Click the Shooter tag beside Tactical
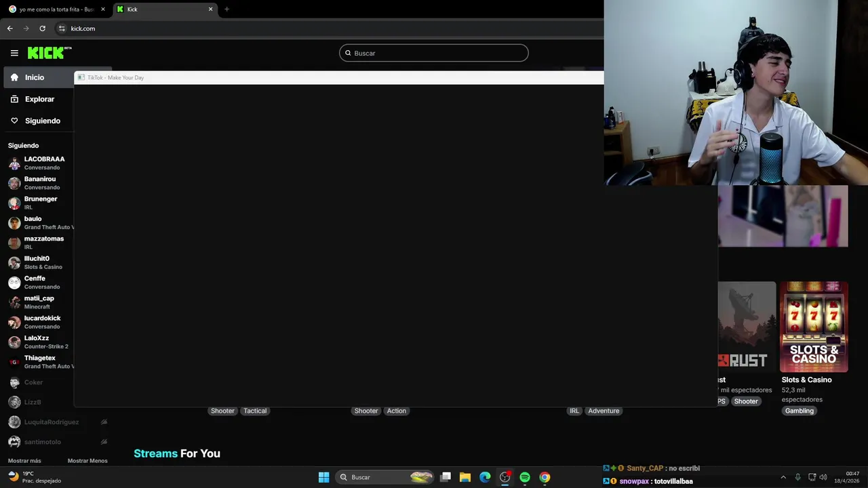868x488 pixels. [222, 411]
